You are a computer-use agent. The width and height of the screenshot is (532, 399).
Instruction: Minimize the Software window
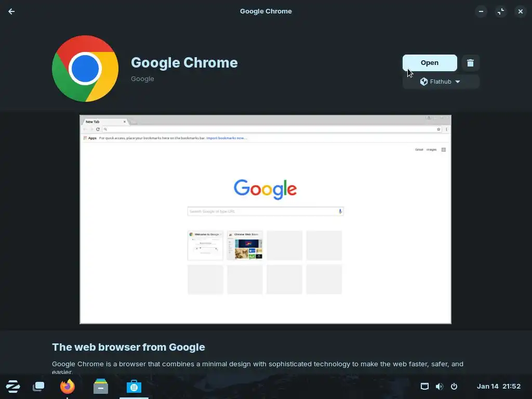tap(481, 11)
